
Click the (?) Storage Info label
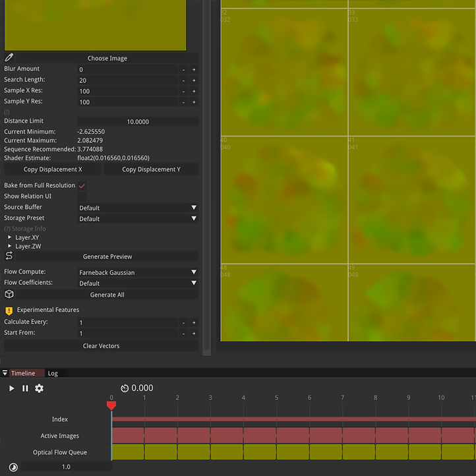[25, 229]
